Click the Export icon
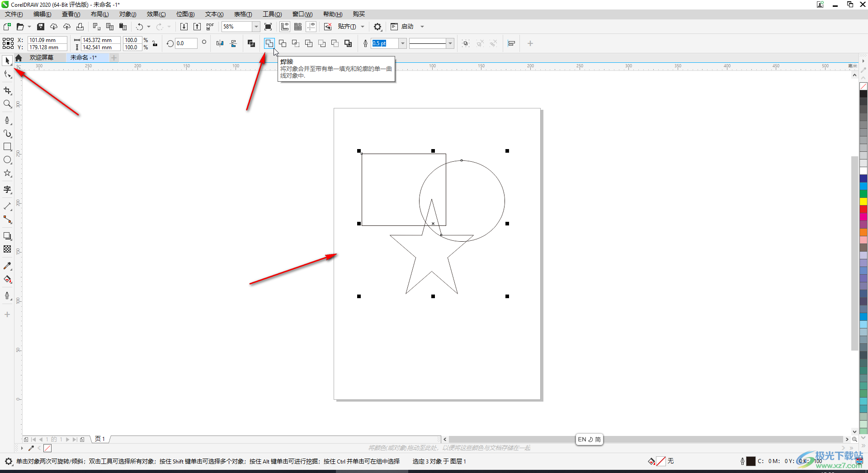 click(197, 27)
